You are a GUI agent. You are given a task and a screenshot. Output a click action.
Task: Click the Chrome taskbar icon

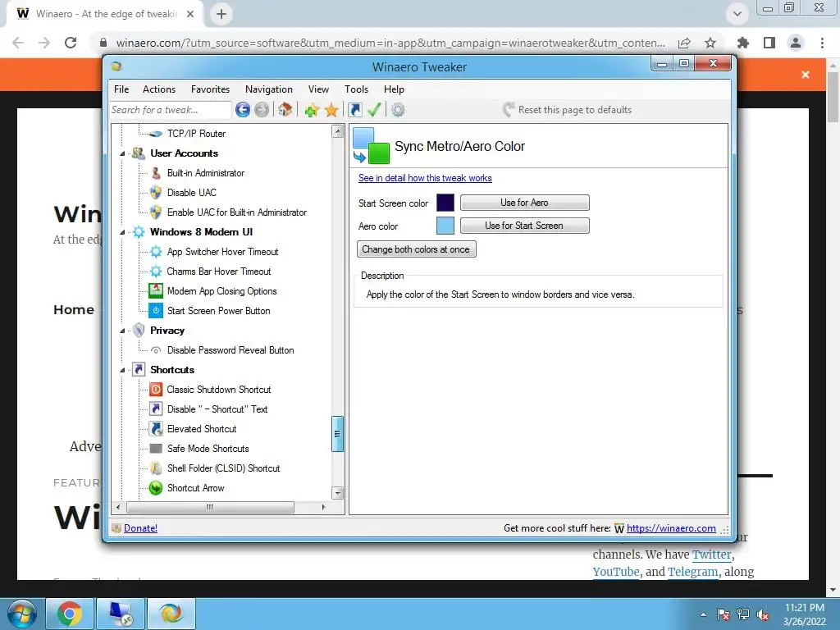coord(70,614)
